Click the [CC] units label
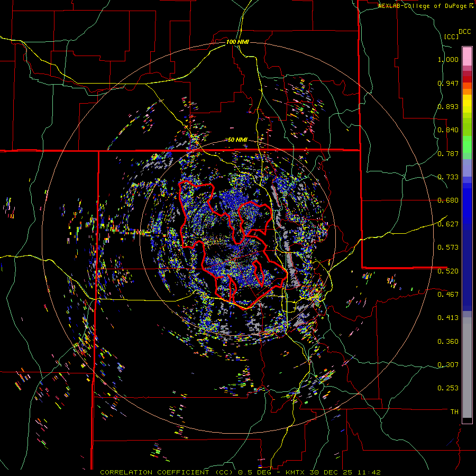This screenshot has height=476, width=476. [451, 36]
